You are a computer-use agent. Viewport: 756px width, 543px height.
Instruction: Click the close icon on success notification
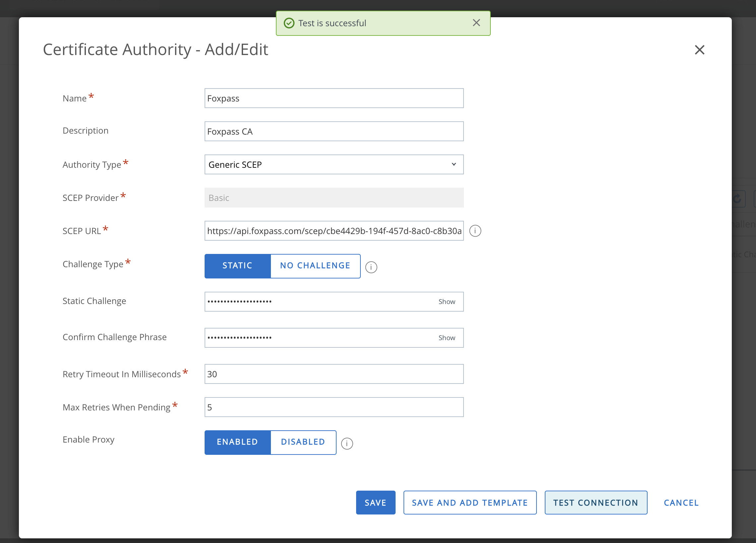click(476, 23)
